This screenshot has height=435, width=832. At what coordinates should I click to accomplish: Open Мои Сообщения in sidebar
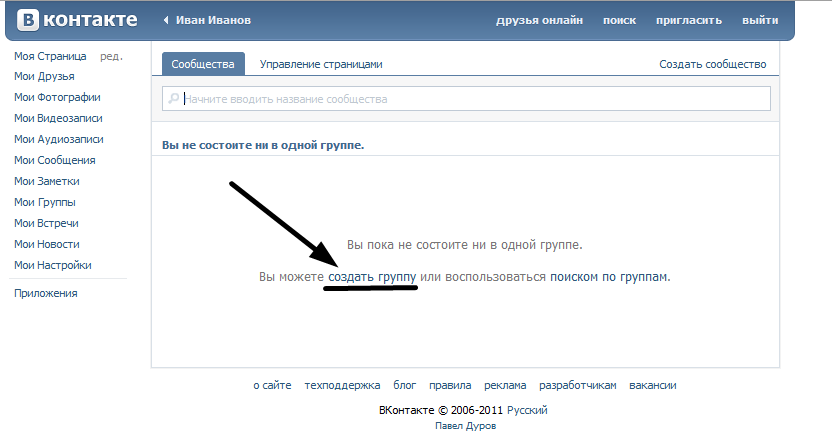[x=55, y=160]
